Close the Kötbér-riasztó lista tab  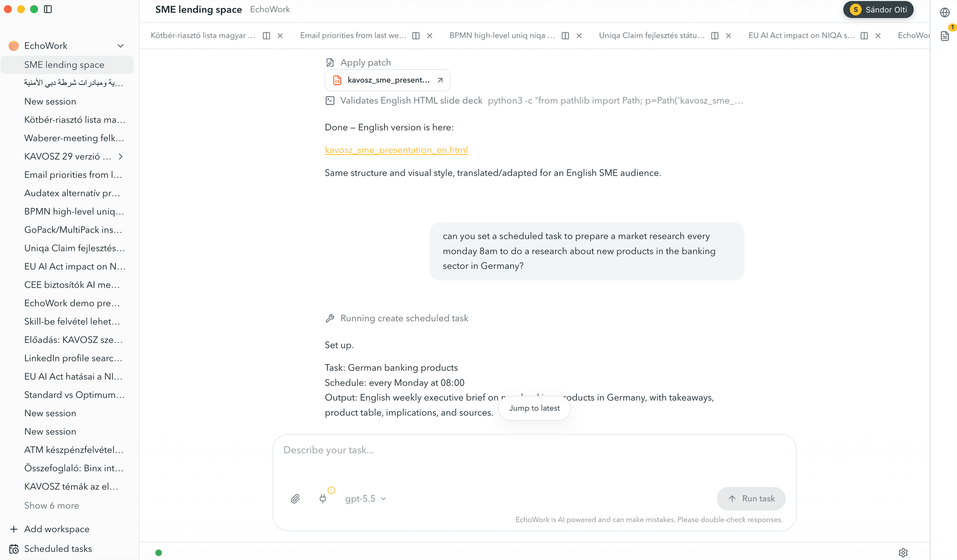tap(280, 35)
